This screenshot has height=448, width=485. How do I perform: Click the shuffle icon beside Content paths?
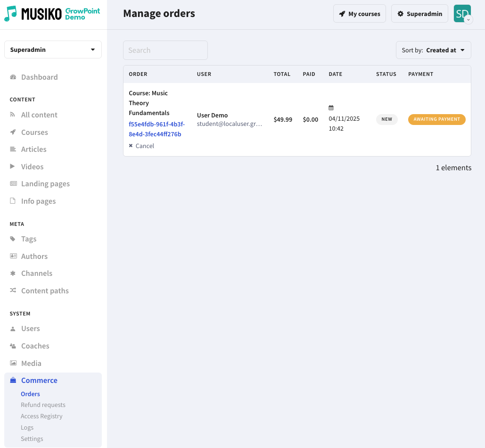click(13, 290)
